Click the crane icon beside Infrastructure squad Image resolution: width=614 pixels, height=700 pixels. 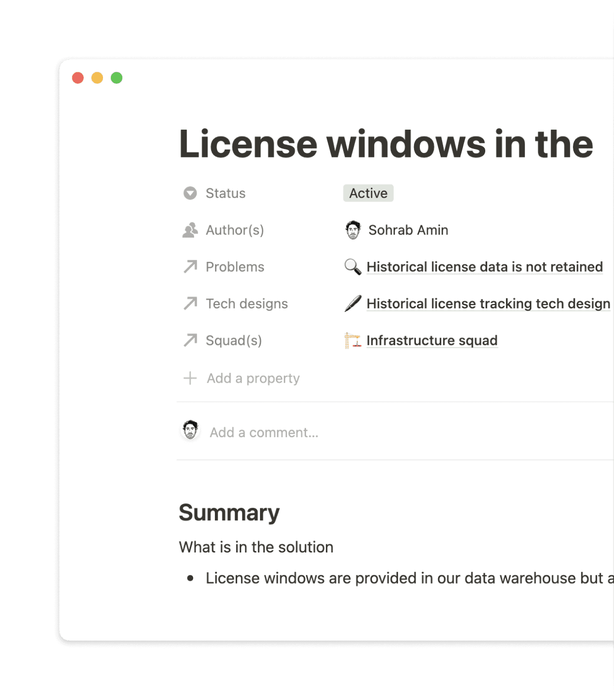(x=353, y=341)
